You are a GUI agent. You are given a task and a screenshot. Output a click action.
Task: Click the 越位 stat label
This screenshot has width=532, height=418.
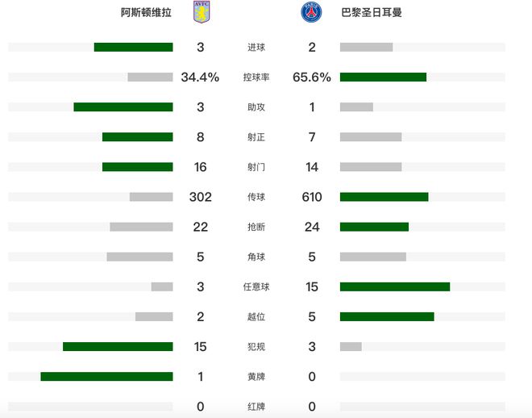(256, 317)
